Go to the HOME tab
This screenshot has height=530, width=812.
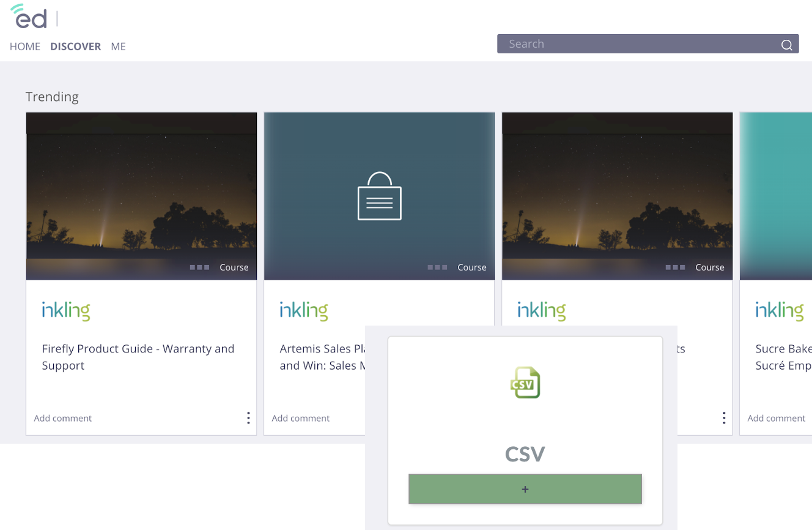coord(25,47)
